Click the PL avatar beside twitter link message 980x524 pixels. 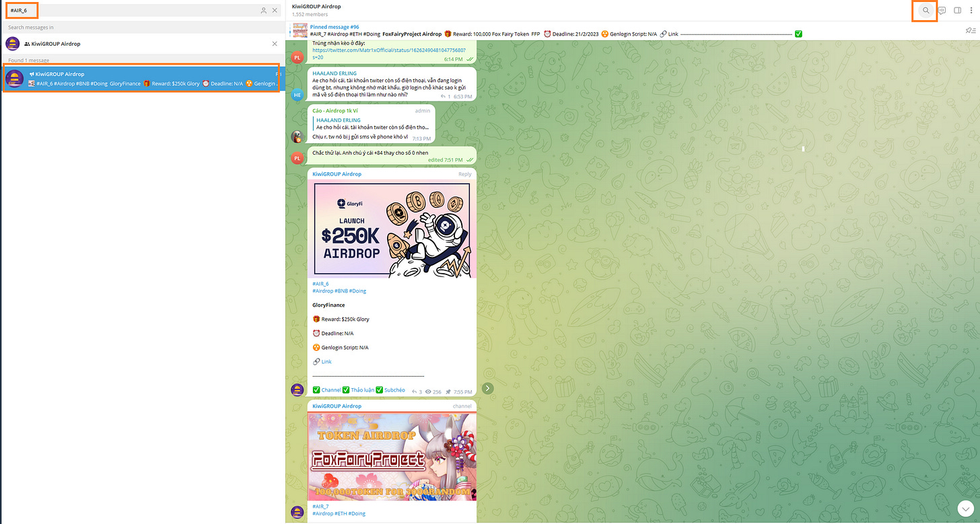click(297, 58)
